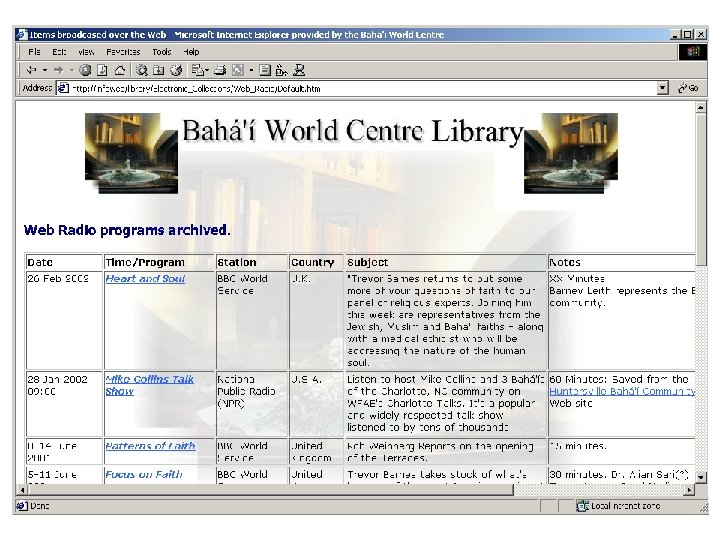The width and height of the screenshot is (720, 540).
Task: Click the horizontal scrollbar thumb
Action: coord(270,490)
